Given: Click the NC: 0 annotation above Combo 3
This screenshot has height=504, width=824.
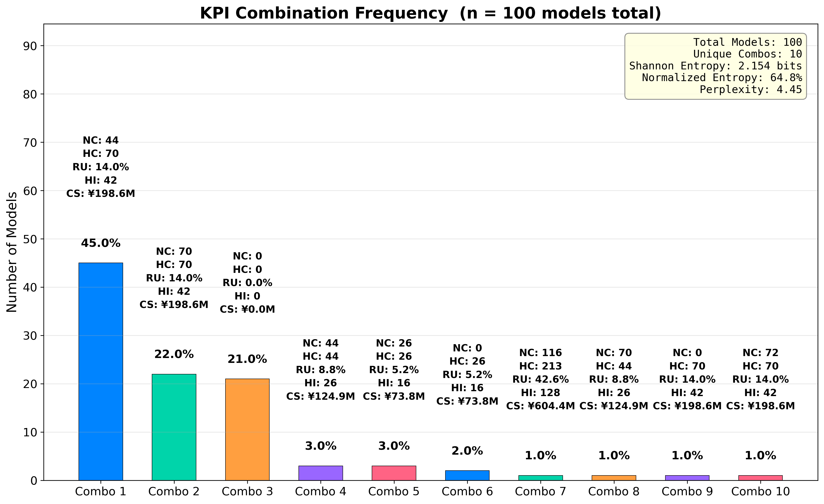Looking at the screenshot, I should 248,256.
